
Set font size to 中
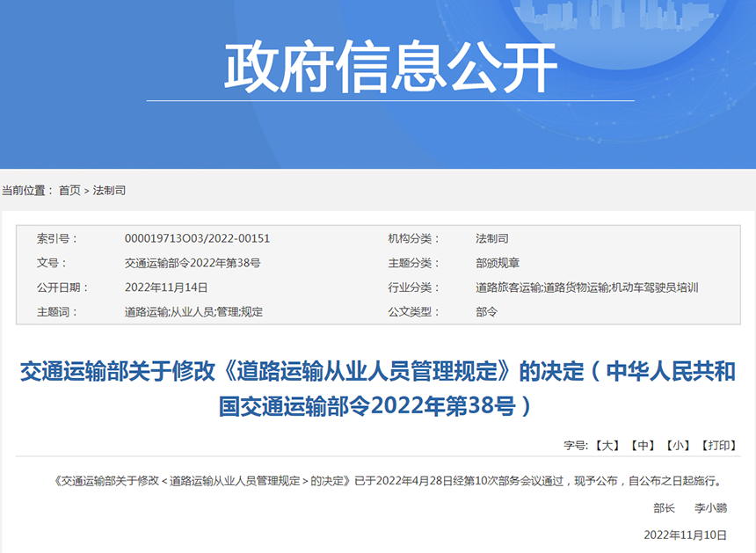click(643, 446)
